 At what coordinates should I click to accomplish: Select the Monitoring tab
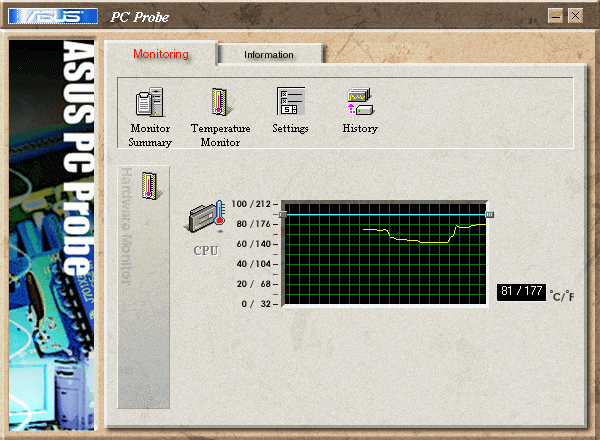point(161,54)
